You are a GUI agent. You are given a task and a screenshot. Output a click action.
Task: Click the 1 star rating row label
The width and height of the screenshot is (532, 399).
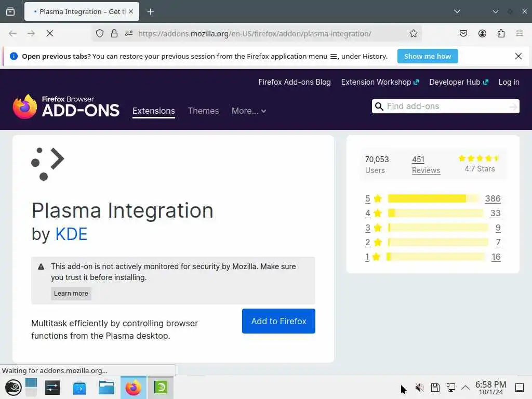pyautogui.click(x=367, y=257)
